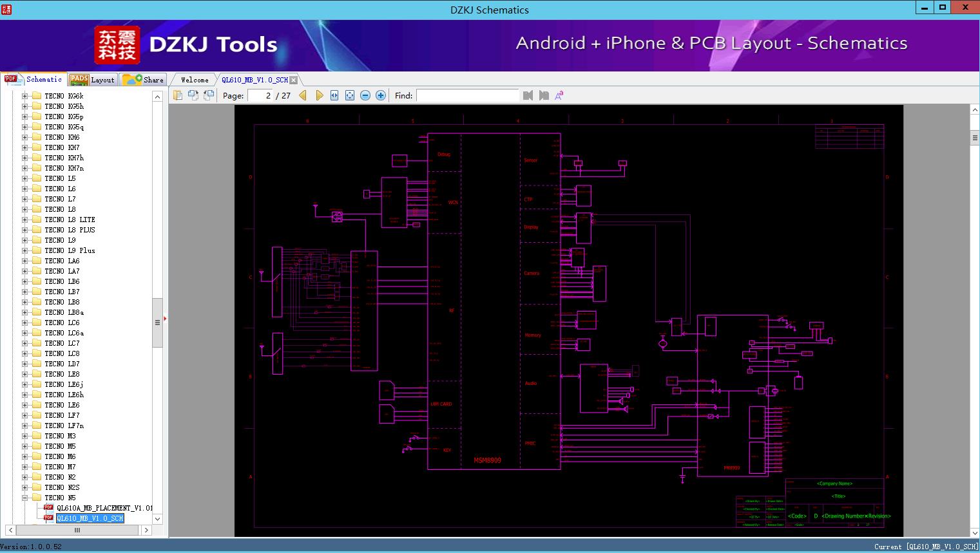Click the Find text input field
The width and height of the screenshot is (980, 553).
(x=467, y=95)
